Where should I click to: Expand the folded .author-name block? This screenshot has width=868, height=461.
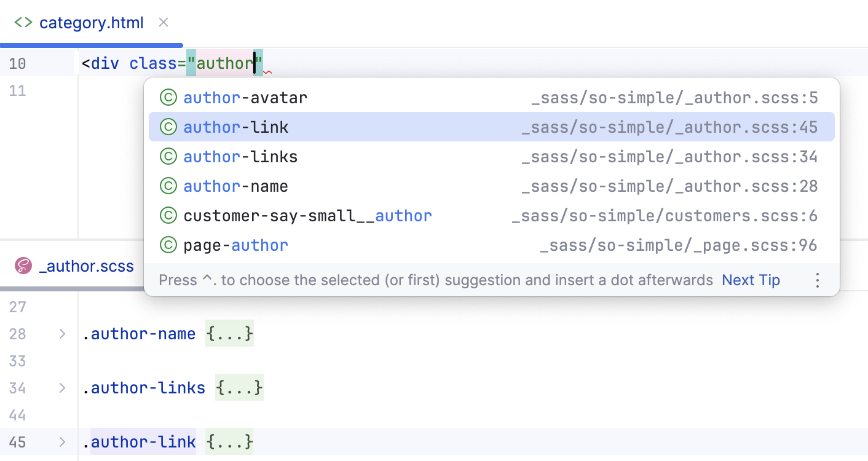click(61, 334)
